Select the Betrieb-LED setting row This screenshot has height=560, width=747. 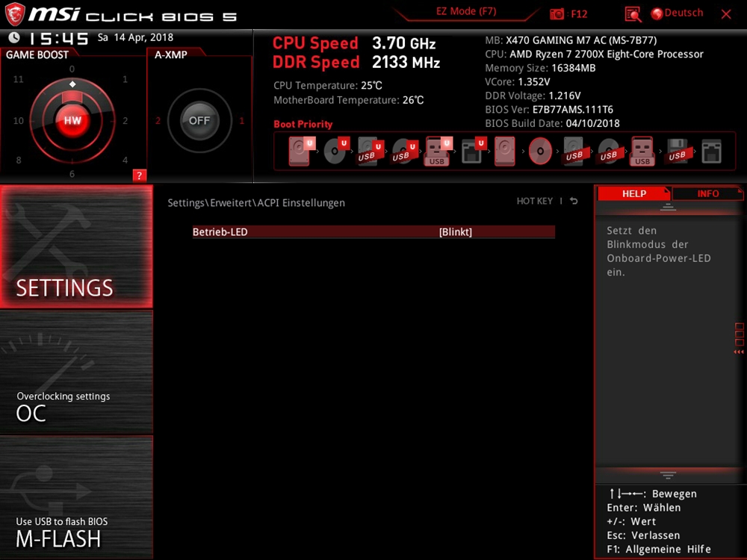click(373, 232)
